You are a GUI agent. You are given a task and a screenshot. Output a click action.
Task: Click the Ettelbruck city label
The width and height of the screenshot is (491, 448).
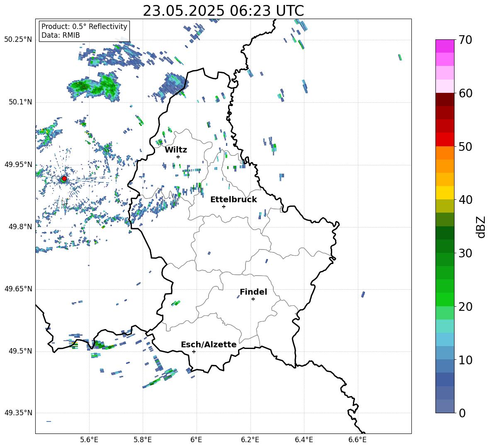point(233,200)
